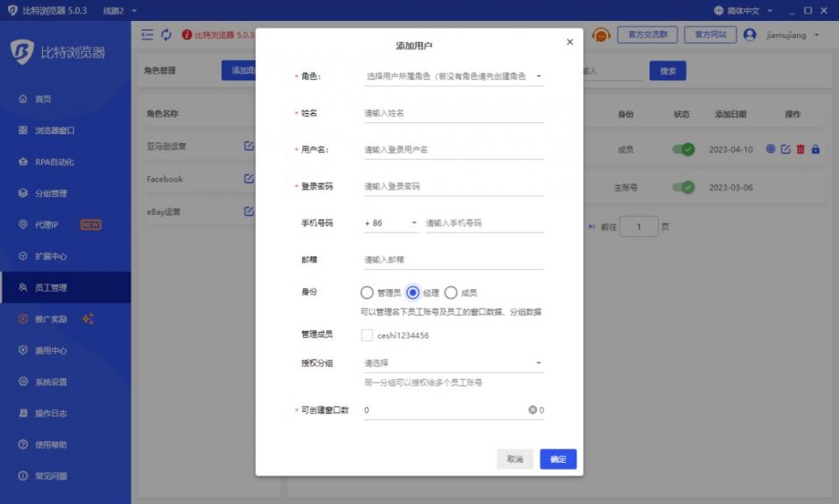This screenshot has height=504, width=839.
Task: Open 浏览器窗口 in the sidebar
Action: click(65, 131)
